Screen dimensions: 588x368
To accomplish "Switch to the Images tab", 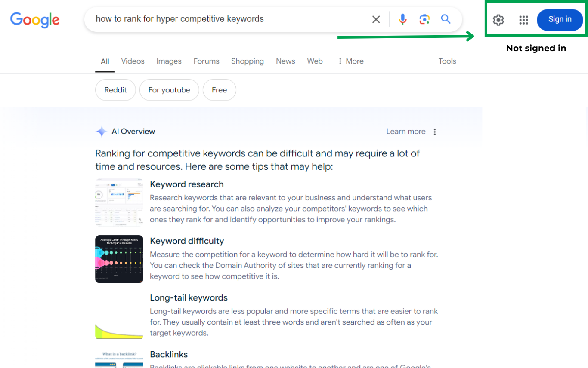I will [x=169, y=61].
